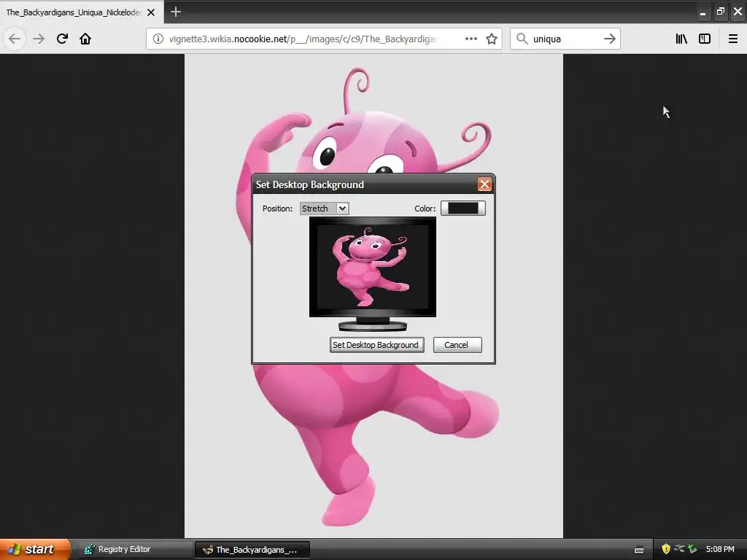747x560 pixels.
Task: Minimize the browser window
Action: point(703,12)
